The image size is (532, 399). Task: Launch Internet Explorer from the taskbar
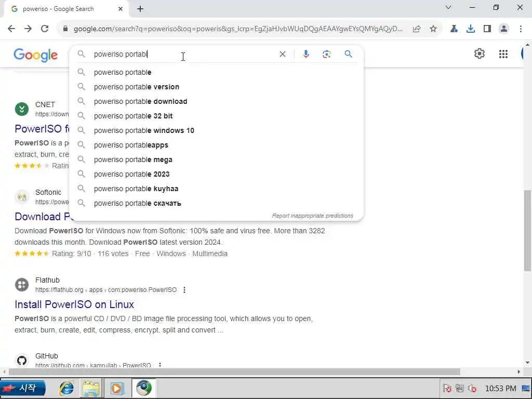pyautogui.click(x=66, y=388)
